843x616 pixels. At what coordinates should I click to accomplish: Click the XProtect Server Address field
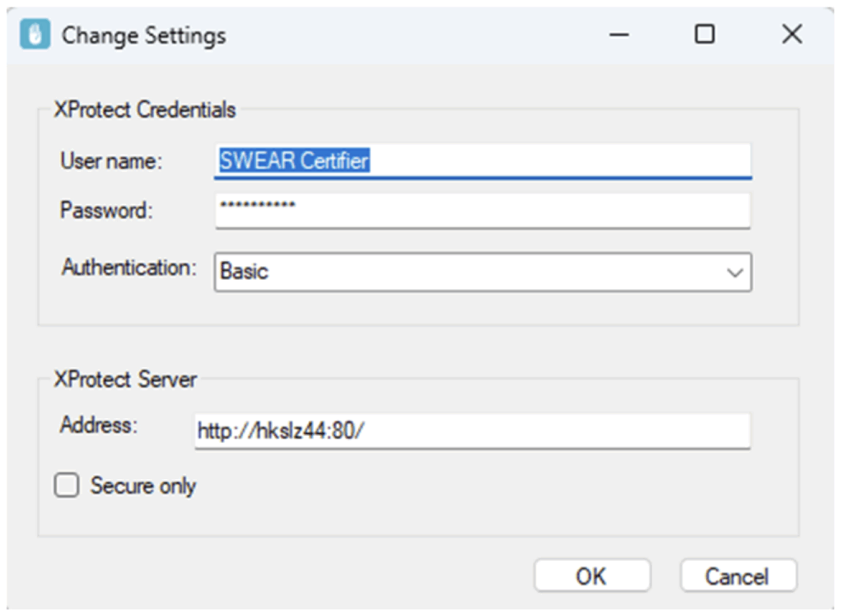point(472,431)
